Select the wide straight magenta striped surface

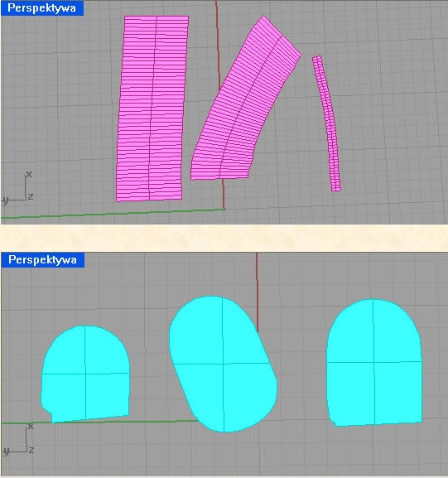point(152,109)
